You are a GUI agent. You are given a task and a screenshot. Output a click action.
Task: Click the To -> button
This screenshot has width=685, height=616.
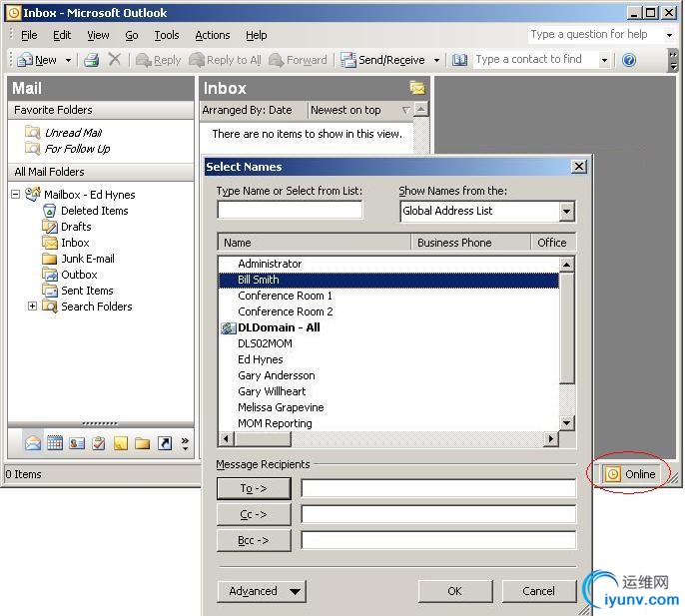(x=254, y=488)
